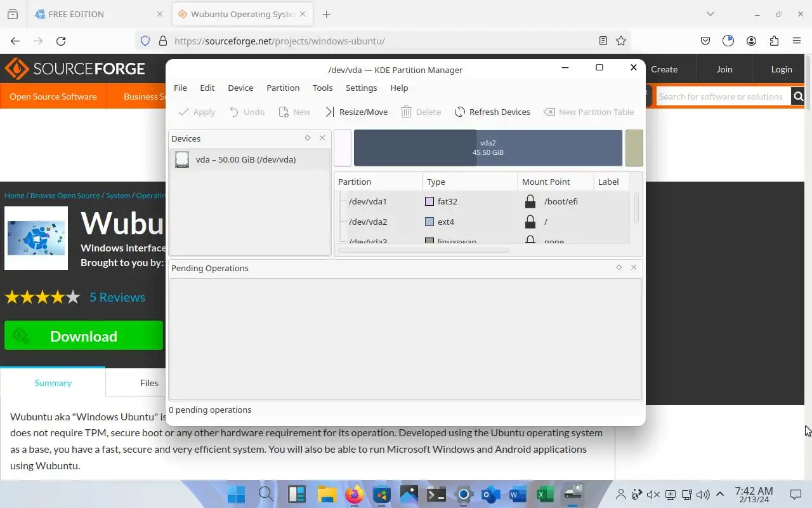
Task: Close the Pending Operations panel
Action: tap(634, 267)
